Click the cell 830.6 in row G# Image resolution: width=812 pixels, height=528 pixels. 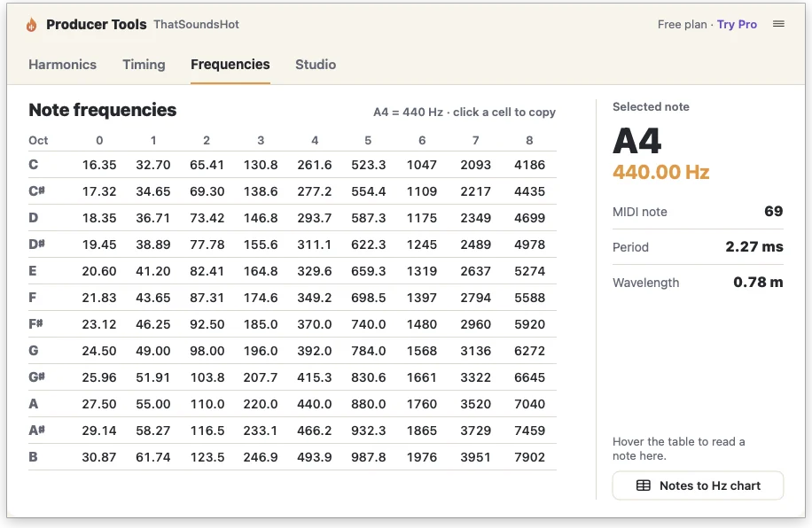[368, 377]
